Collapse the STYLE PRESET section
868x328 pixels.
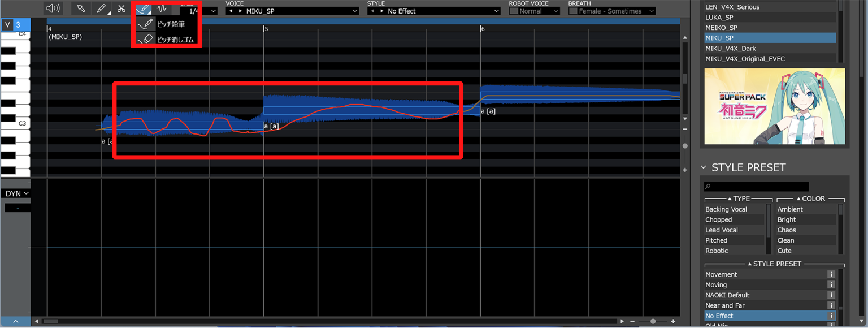pyautogui.click(x=704, y=167)
